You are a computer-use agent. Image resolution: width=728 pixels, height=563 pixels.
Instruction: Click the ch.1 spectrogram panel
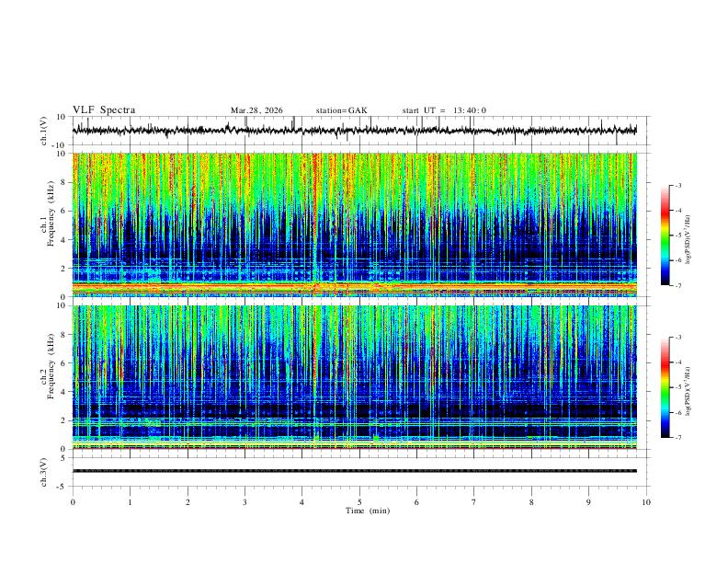355,224
